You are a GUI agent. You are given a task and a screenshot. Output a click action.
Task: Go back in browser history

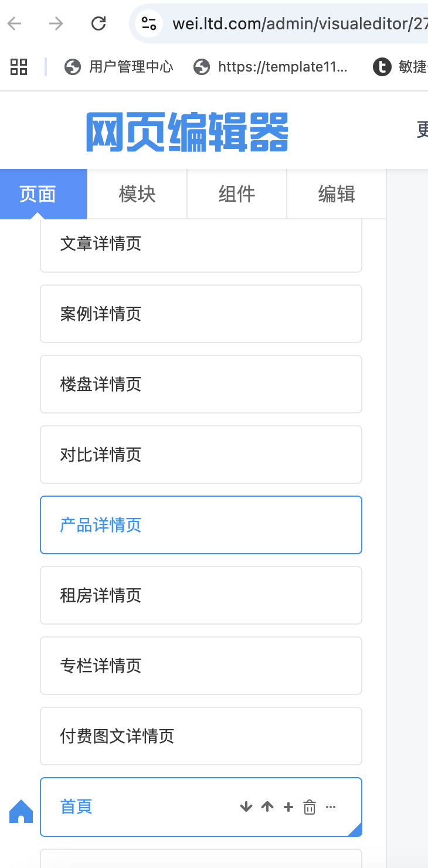(14, 23)
